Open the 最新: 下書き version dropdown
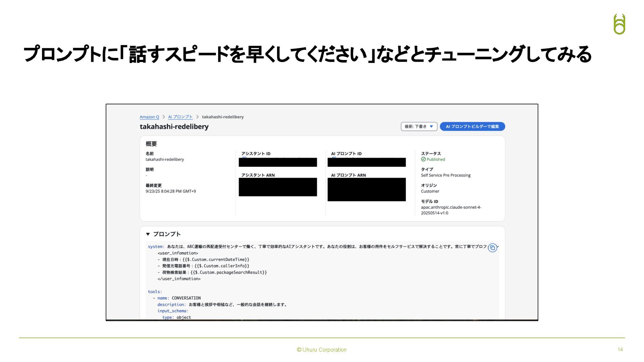644x362 pixels. click(x=419, y=126)
